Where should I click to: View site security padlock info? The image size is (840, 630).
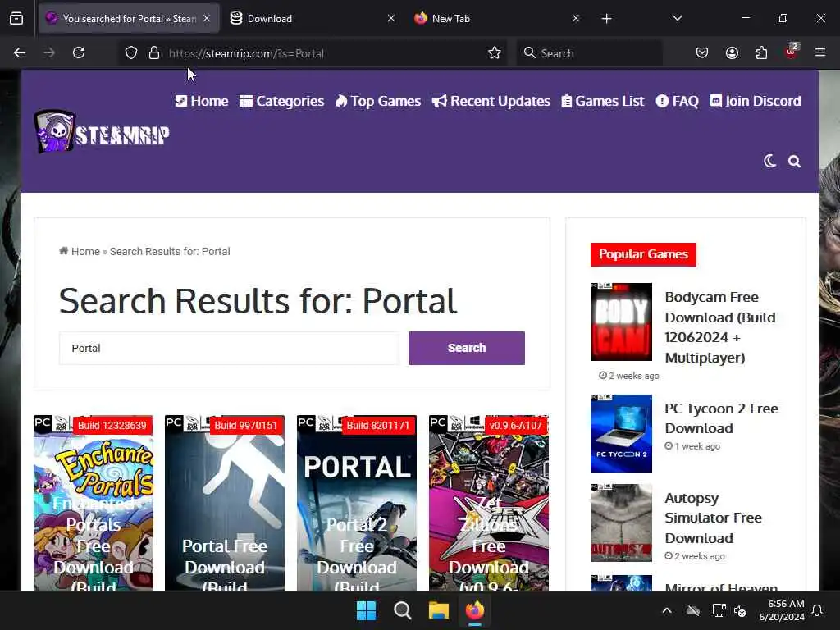[154, 53]
